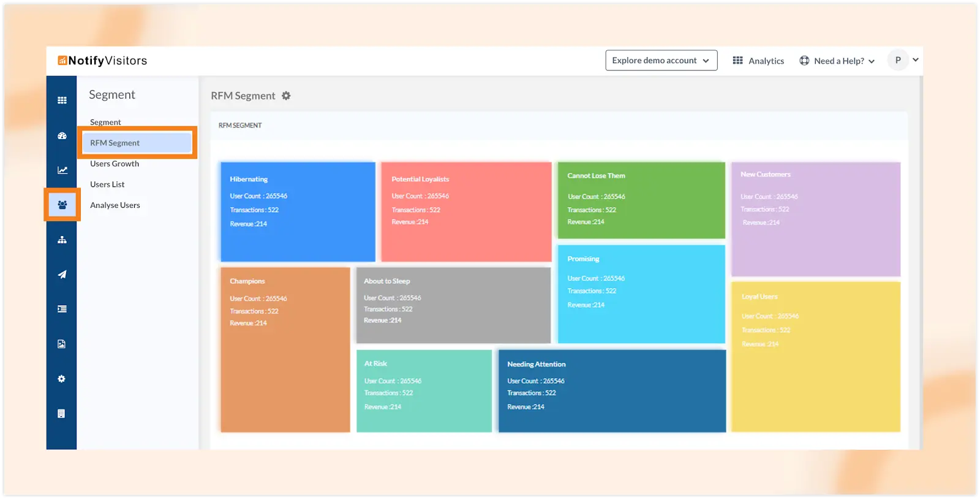Click the paper plane campaigns icon

[62, 275]
